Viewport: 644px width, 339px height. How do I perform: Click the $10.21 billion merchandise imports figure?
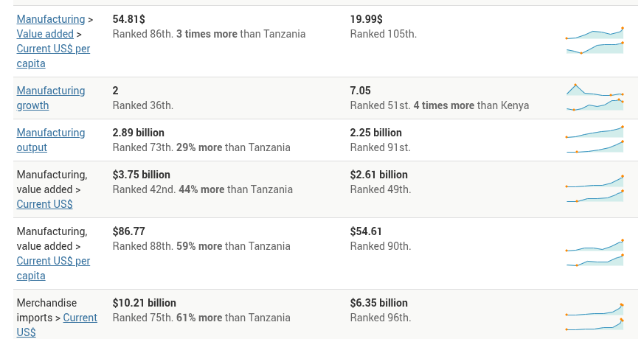pos(144,303)
